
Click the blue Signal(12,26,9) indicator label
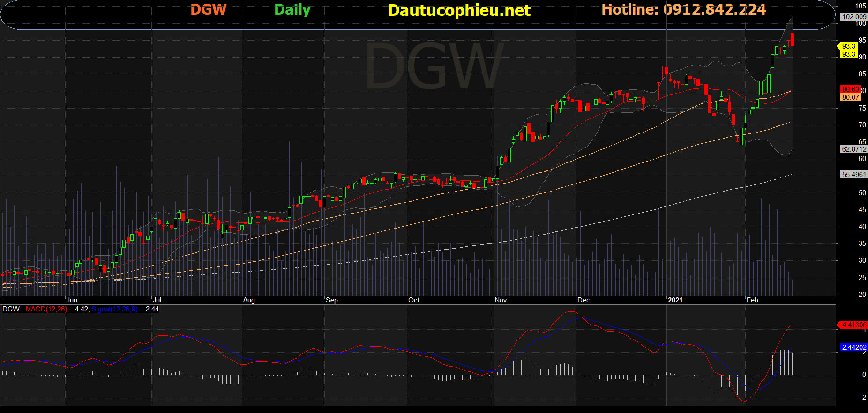click(115, 309)
